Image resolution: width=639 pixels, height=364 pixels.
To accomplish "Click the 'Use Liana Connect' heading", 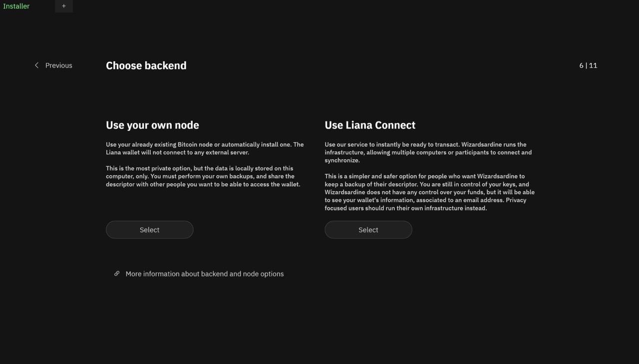I will 369,125.
